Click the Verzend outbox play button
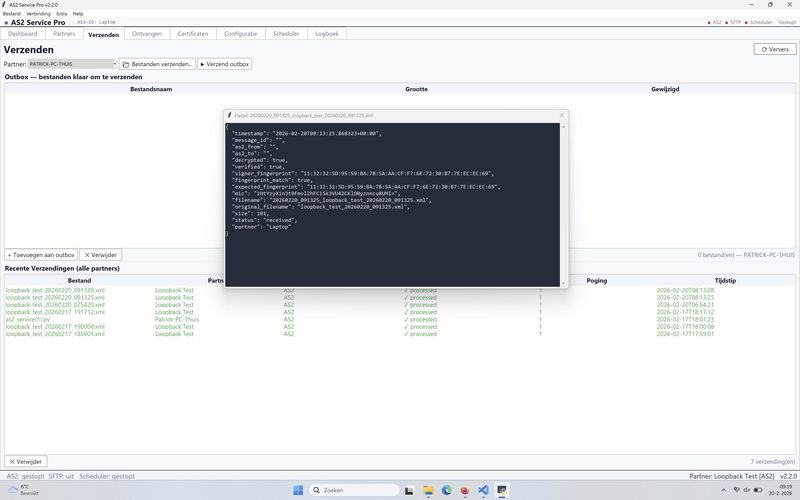The height and width of the screenshot is (500, 800). 224,64
